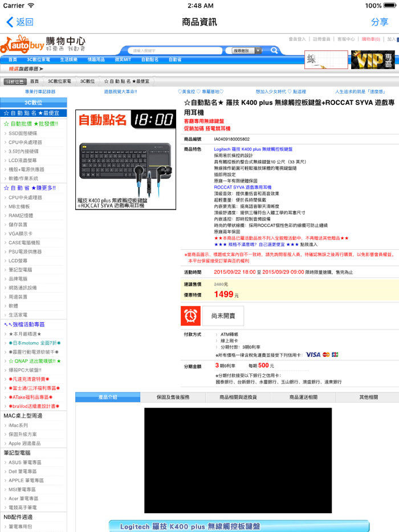This screenshot has height=532, width=399.
Task: Open 情趣用品 navigation menu
Action: click(96, 60)
